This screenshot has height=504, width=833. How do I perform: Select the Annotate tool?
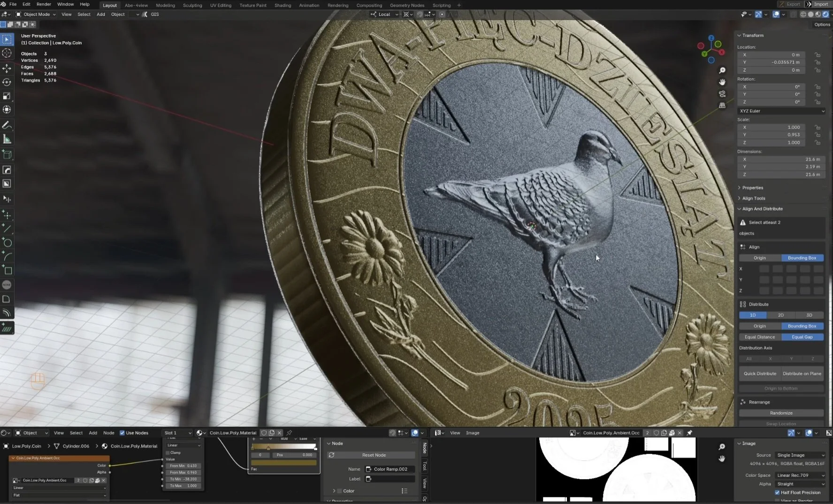[7, 125]
